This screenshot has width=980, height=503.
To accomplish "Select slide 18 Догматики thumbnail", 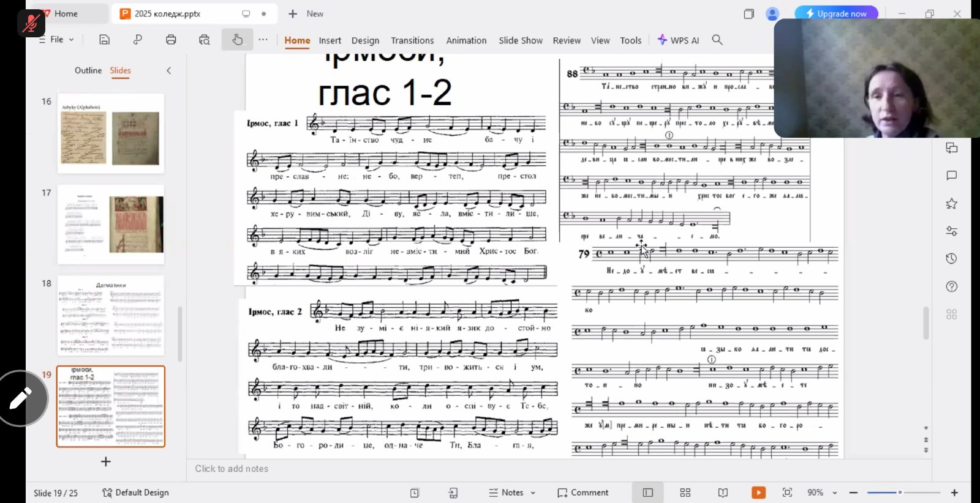I will (111, 315).
